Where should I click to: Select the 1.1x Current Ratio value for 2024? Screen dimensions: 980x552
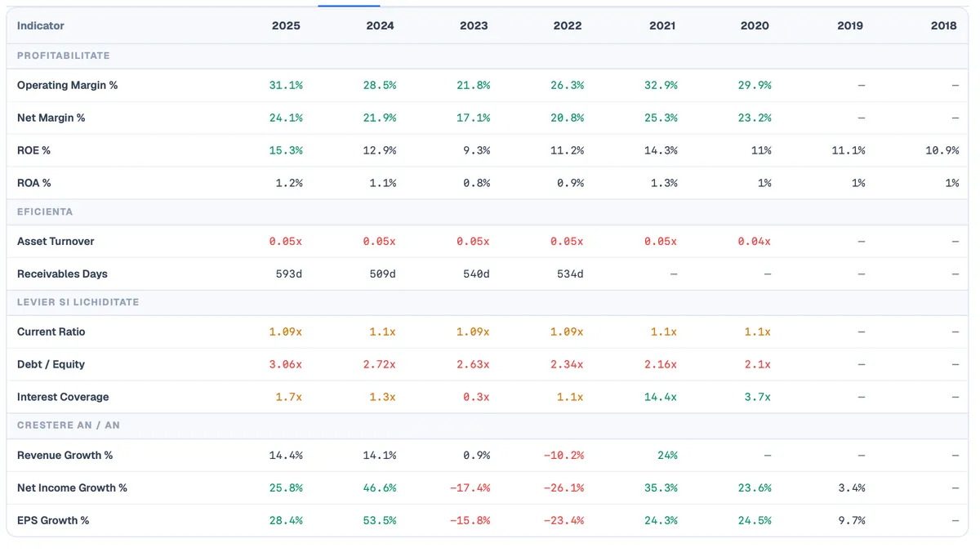click(382, 332)
